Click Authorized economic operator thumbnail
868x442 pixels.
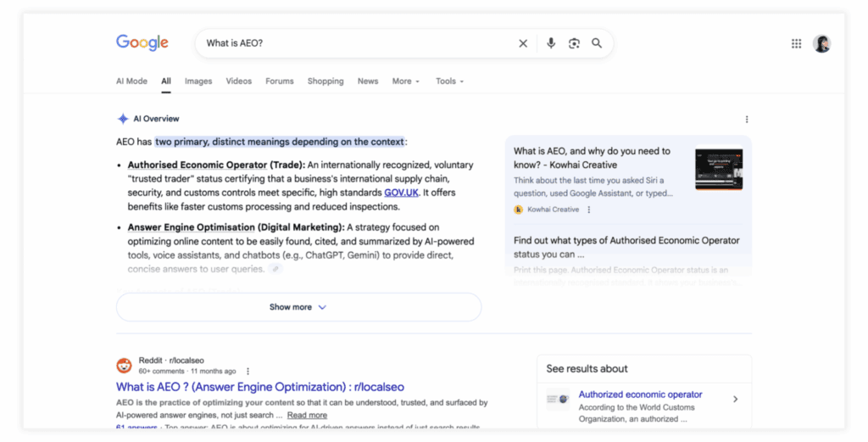pos(558,399)
